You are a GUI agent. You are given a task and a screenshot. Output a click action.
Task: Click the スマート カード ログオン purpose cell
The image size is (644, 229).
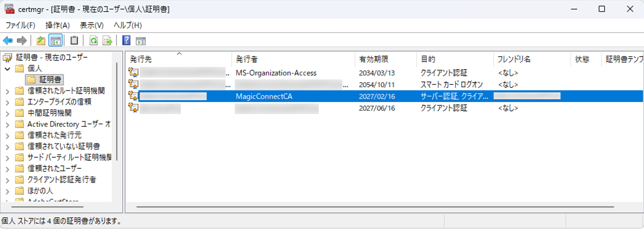[452, 84]
